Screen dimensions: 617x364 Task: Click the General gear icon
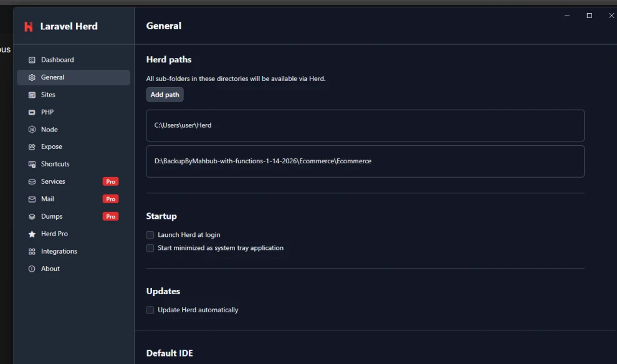click(x=32, y=77)
